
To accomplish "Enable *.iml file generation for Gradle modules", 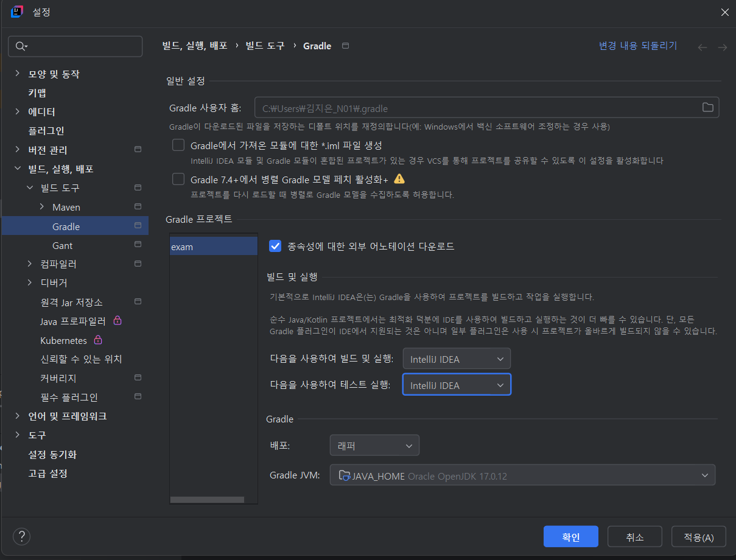I will coord(178,145).
